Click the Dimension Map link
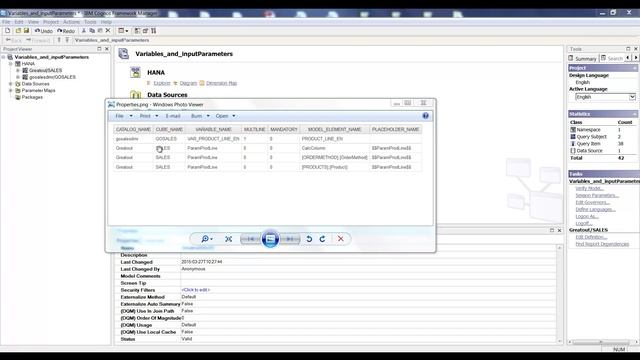This screenshot has height=360, width=640. (221, 83)
